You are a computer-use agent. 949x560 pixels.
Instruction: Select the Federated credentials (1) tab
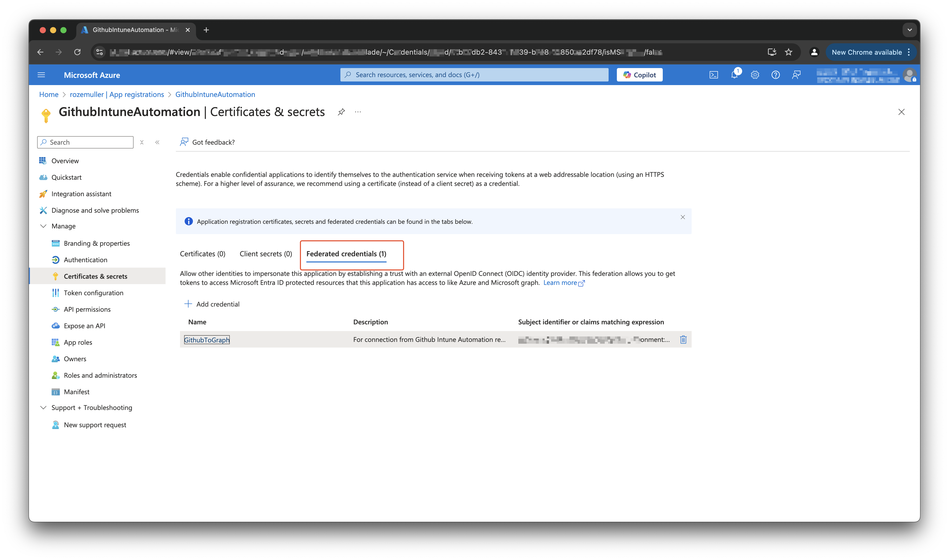pos(346,254)
